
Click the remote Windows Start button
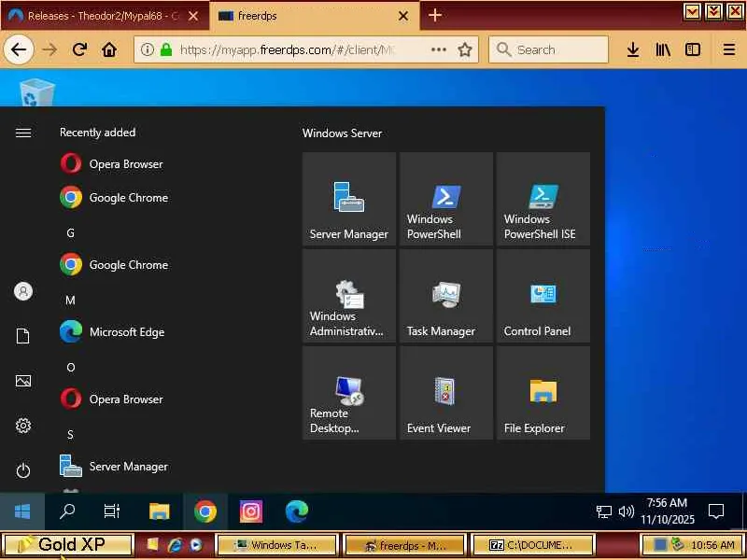(x=22, y=511)
